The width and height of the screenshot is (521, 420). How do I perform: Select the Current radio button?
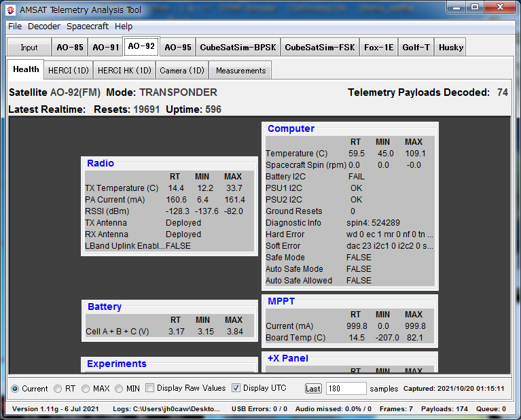[x=29, y=389]
